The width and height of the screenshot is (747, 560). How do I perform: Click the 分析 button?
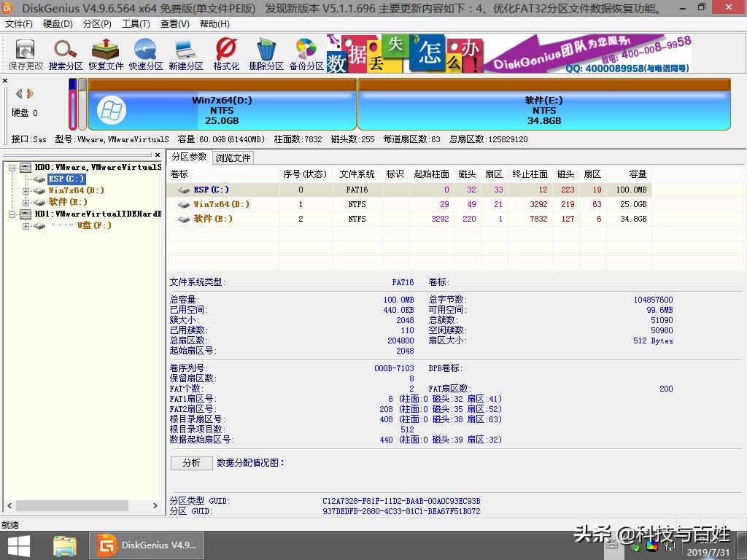[x=191, y=463]
